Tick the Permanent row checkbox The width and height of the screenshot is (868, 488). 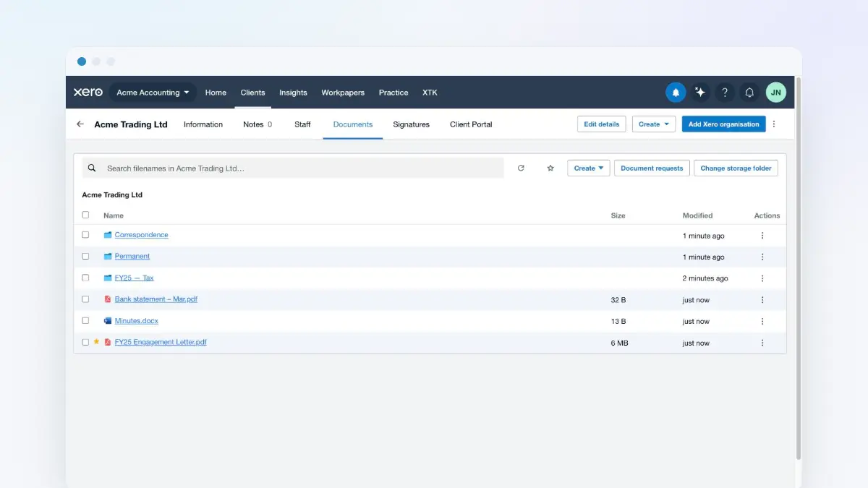pos(85,256)
